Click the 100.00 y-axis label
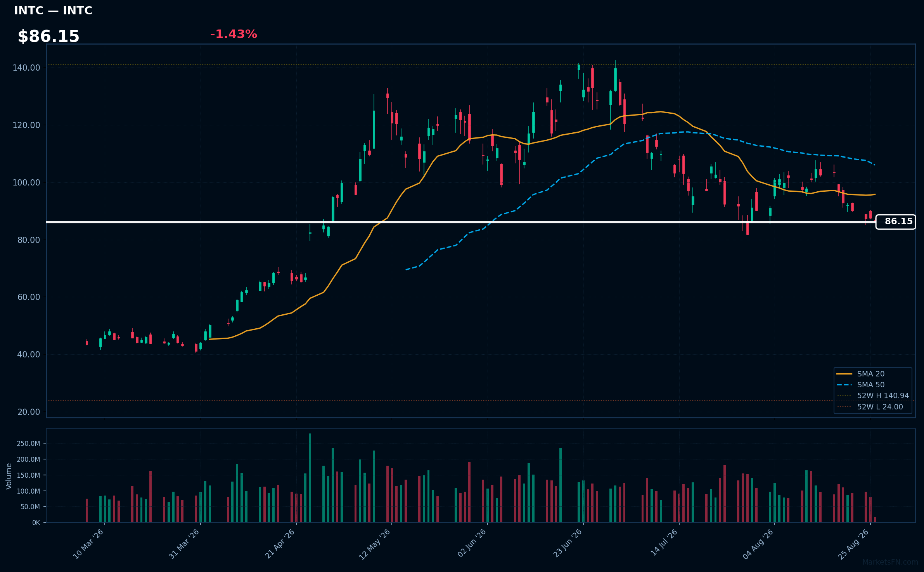 tap(26, 183)
